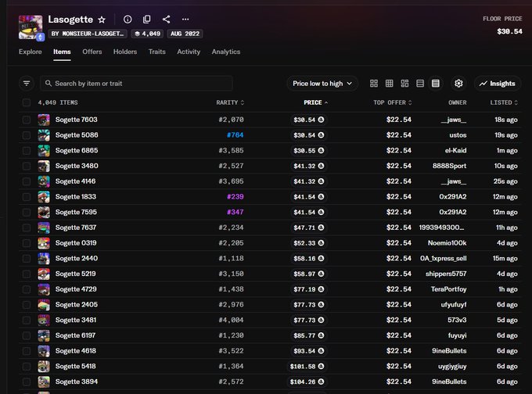Click rarity rank #239
The height and width of the screenshot is (394, 532).
pos(235,197)
